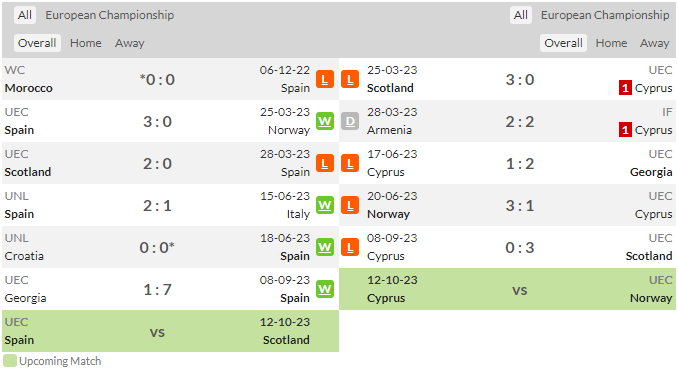Open the upcoming Cyprus vs Norway match

coord(507,289)
